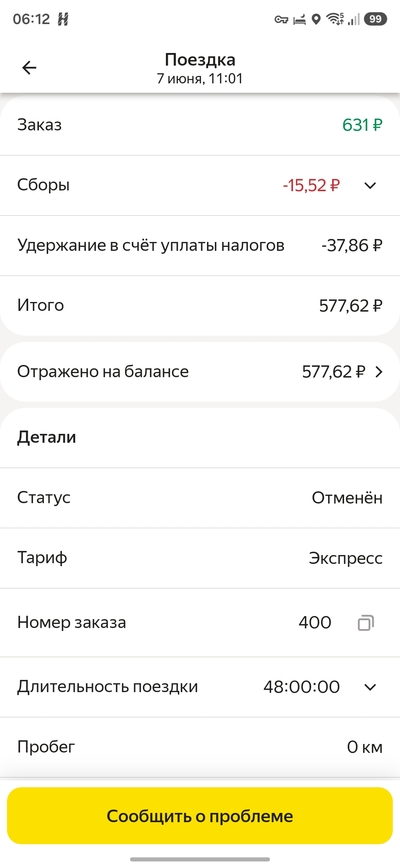The height and width of the screenshot is (867, 400).
Task: Tap the battery indicator showing 99
Action: tap(376, 19)
